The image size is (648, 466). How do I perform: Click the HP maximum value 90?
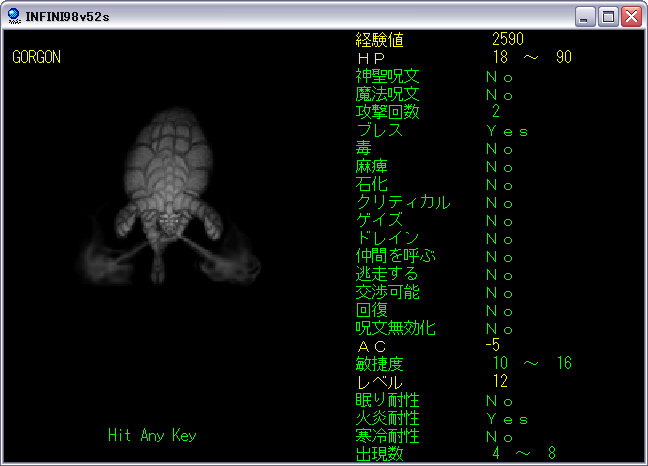(x=564, y=57)
